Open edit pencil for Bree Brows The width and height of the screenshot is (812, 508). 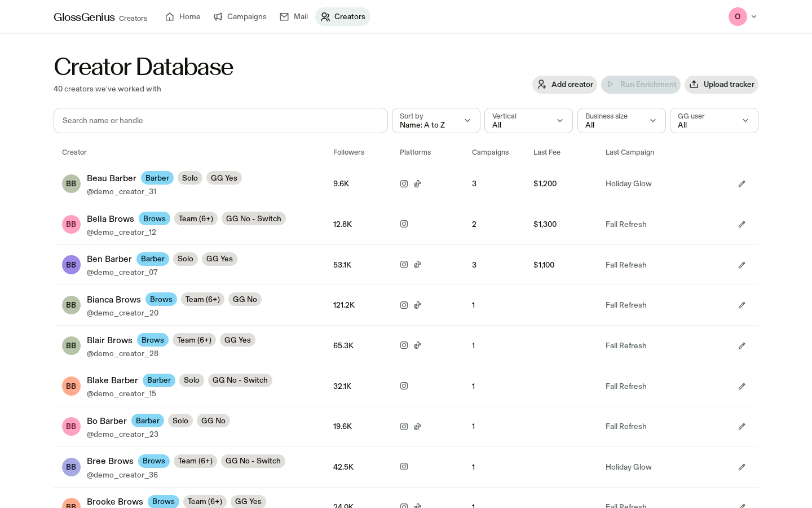point(742,467)
